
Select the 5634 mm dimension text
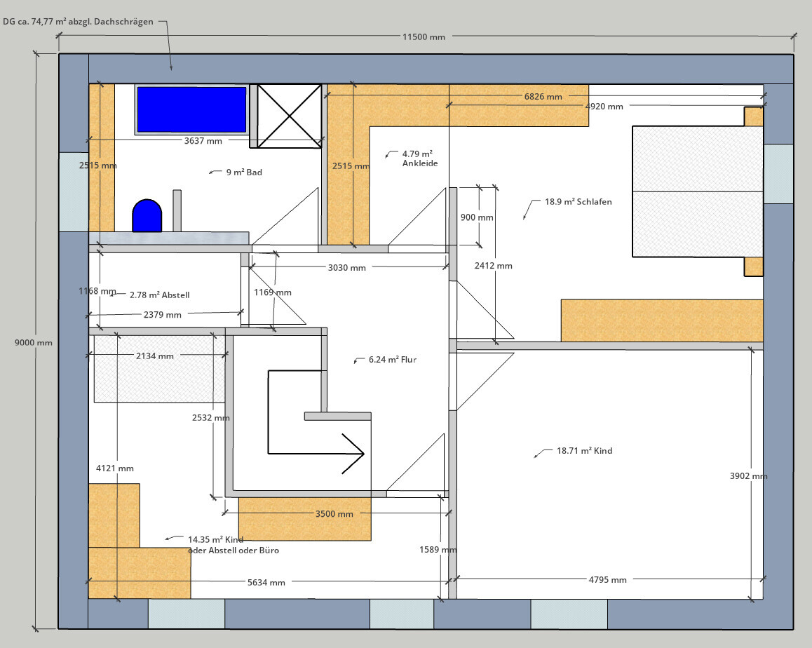point(266,583)
